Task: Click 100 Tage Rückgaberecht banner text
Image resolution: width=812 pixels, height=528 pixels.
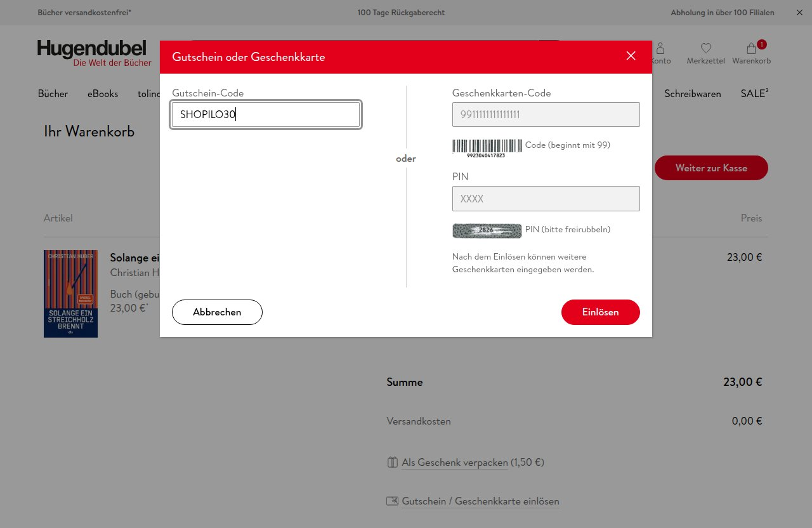Action: coord(401,13)
